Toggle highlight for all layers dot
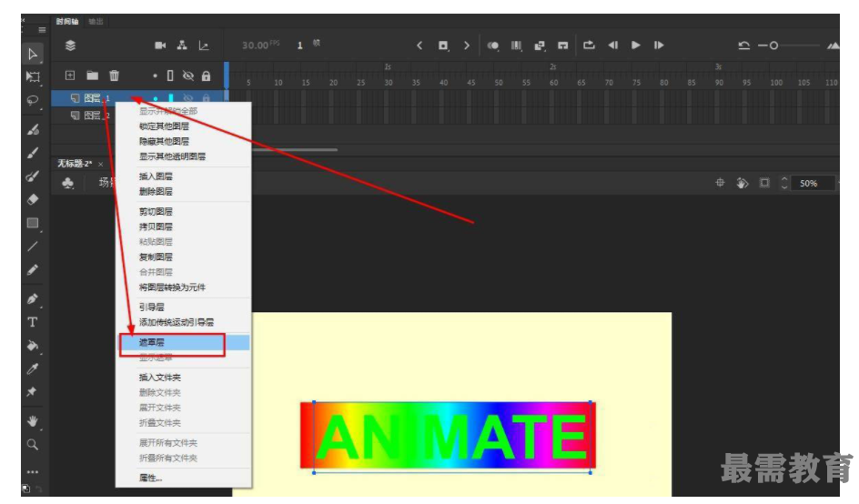859x504 pixels. coord(155,76)
